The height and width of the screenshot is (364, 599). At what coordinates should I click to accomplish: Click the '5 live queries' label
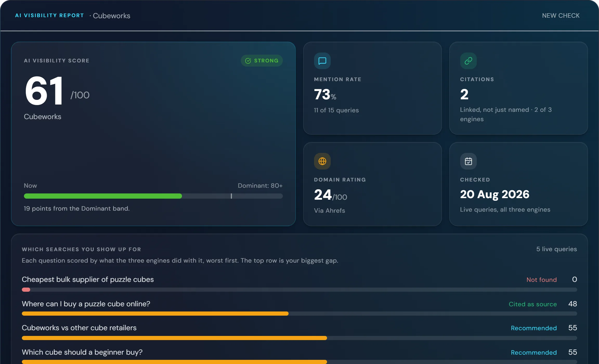[557, 249]
